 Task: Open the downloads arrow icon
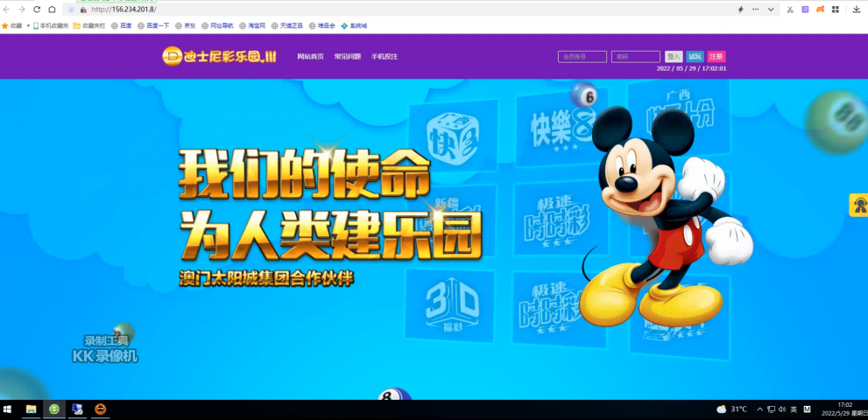[x=857, y=10]
